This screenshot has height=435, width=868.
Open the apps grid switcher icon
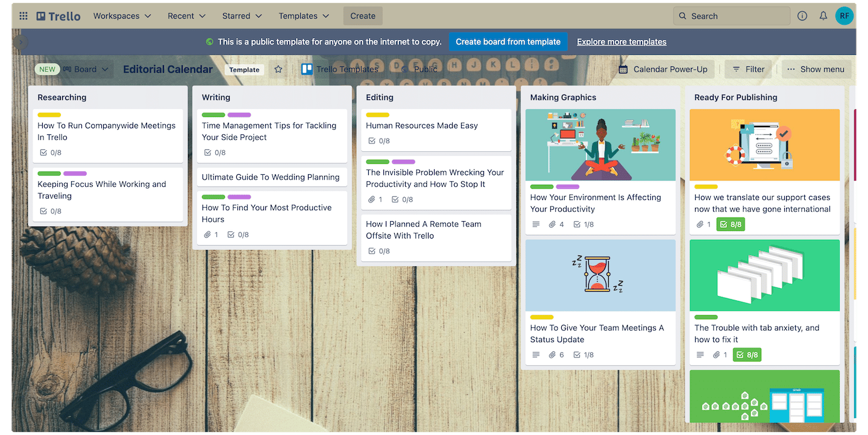coord(24,16)
